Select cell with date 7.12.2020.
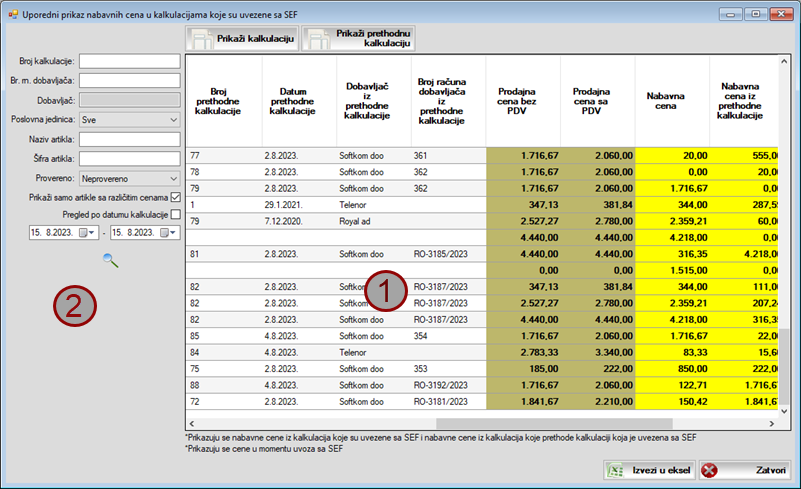Image resolution: width=801 pixels, height=489 pixels. point(299,221)
